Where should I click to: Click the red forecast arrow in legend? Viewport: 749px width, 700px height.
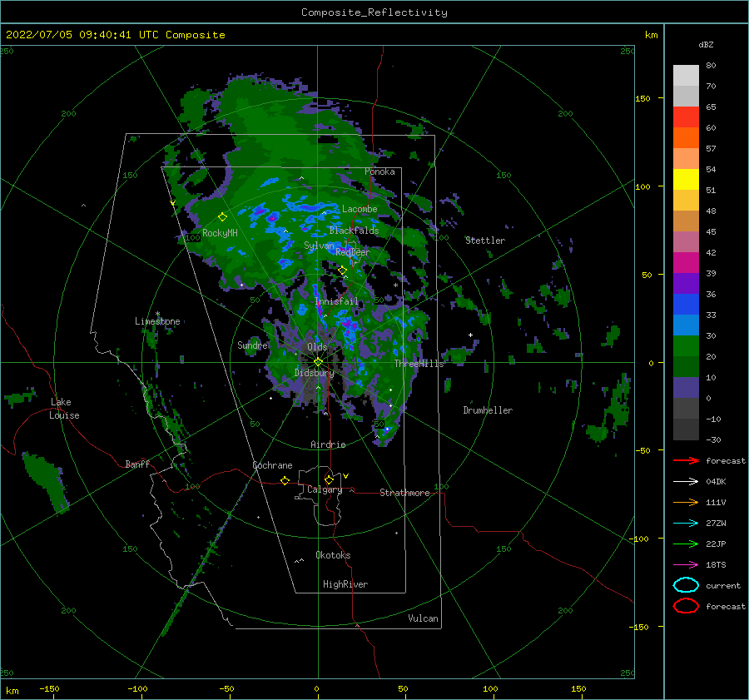(686, 460)
